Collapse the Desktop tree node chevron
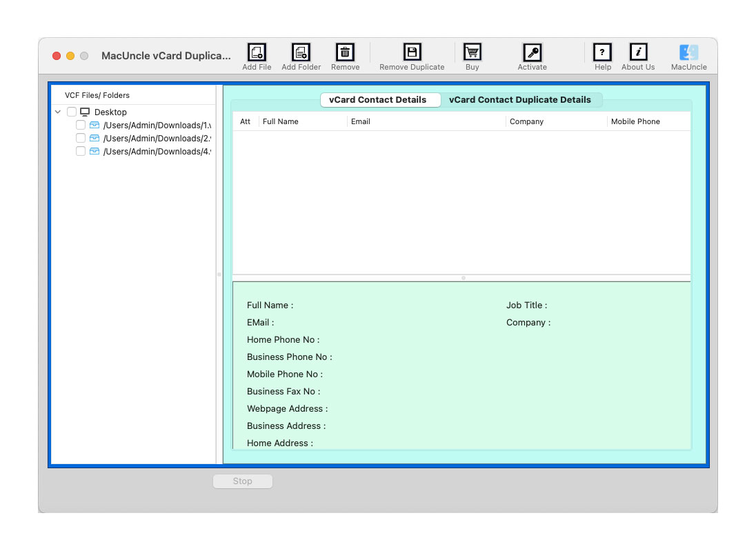The width and height of the screenshot is (756, 551). (x=58, y=111)
